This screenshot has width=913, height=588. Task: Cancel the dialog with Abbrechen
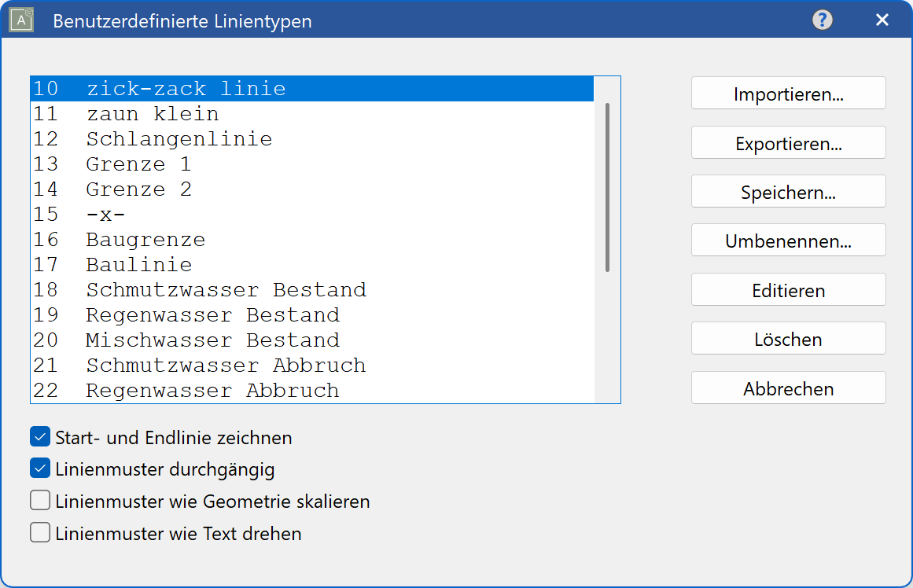click(x=788, y=388)
